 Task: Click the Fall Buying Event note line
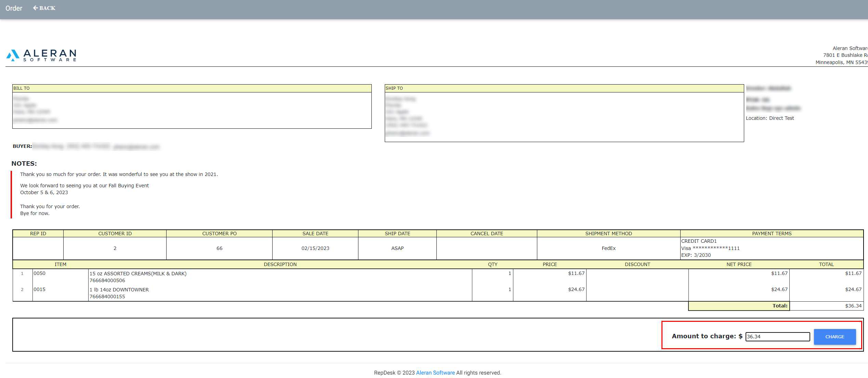click(x=84, y=186)
